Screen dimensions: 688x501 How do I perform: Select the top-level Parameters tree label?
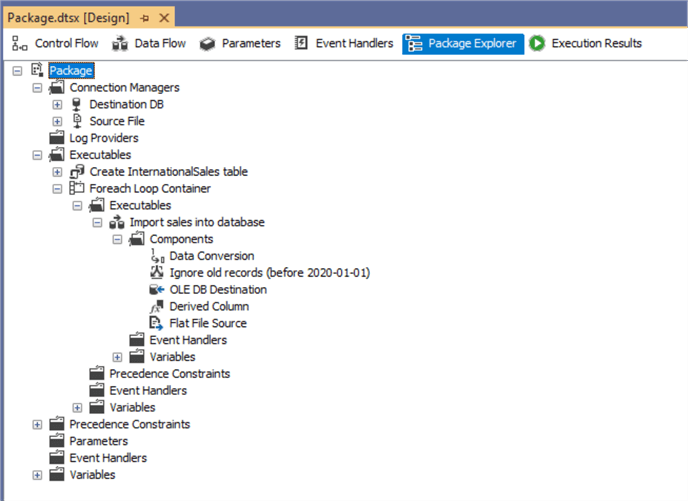tap(99, 441)
